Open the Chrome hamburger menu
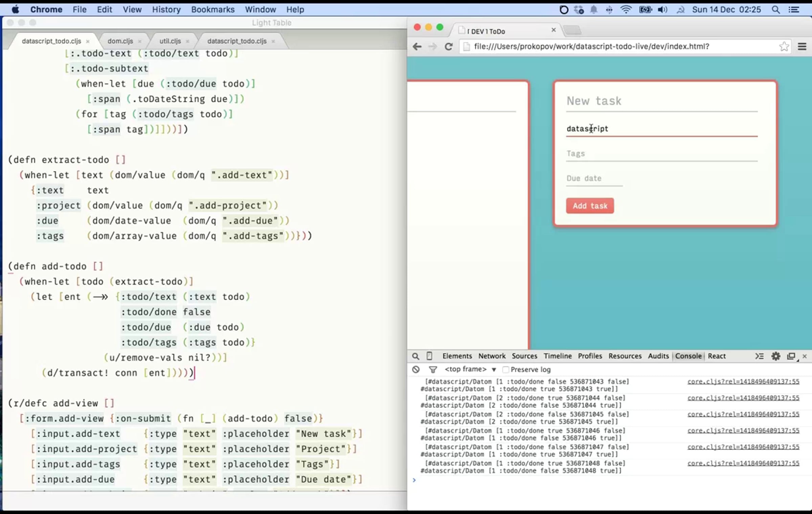812x514 pixels. [x=802, y=46]
